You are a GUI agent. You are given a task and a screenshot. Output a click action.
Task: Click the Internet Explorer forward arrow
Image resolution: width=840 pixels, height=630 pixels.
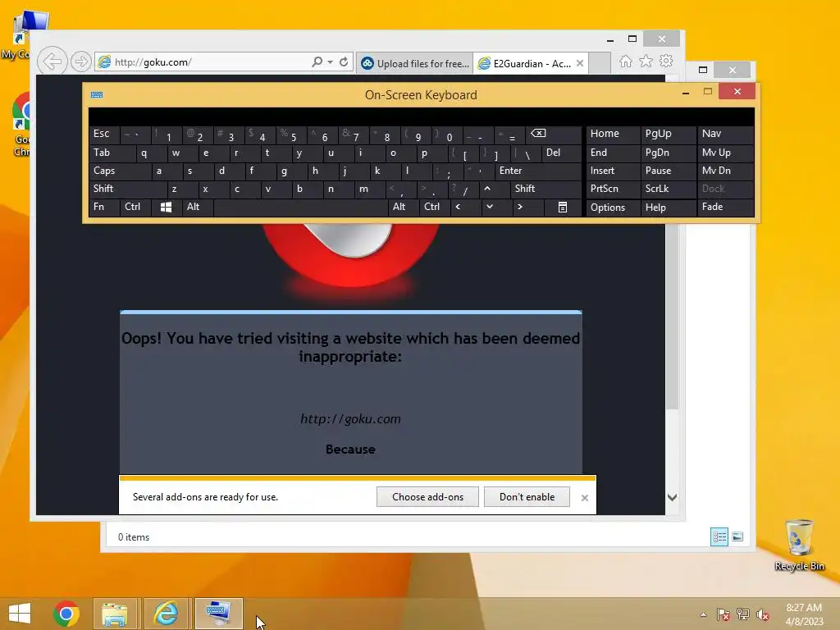[x=81, y=62]
